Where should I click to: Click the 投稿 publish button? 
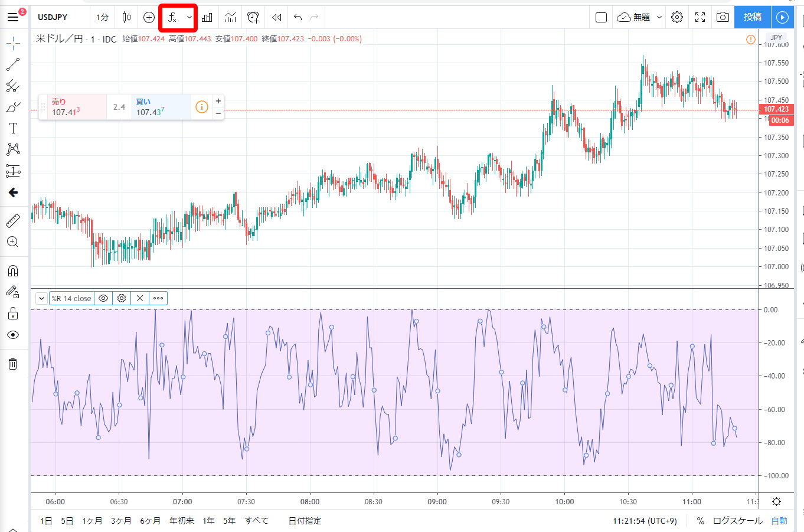point(753,17)
